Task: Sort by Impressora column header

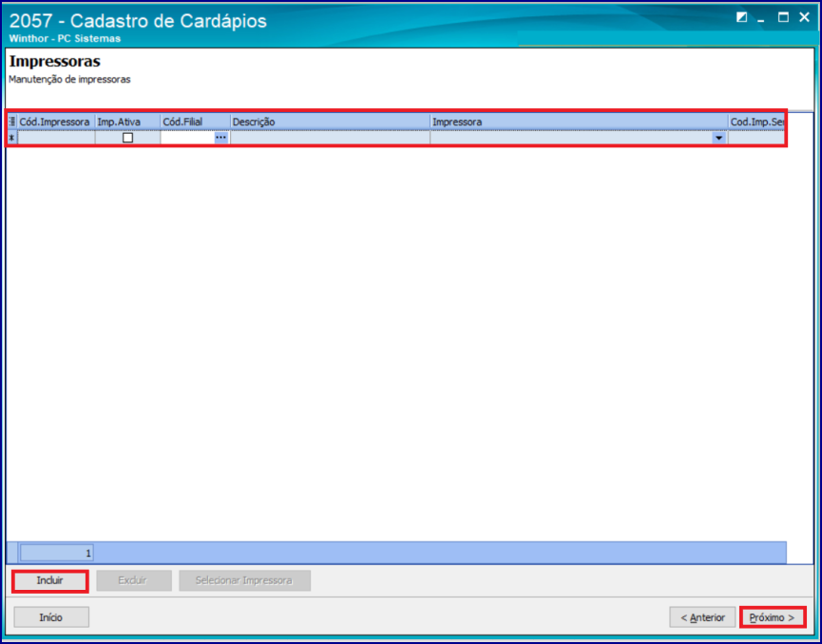Action: pyautogui.click(x=579, y=122)
